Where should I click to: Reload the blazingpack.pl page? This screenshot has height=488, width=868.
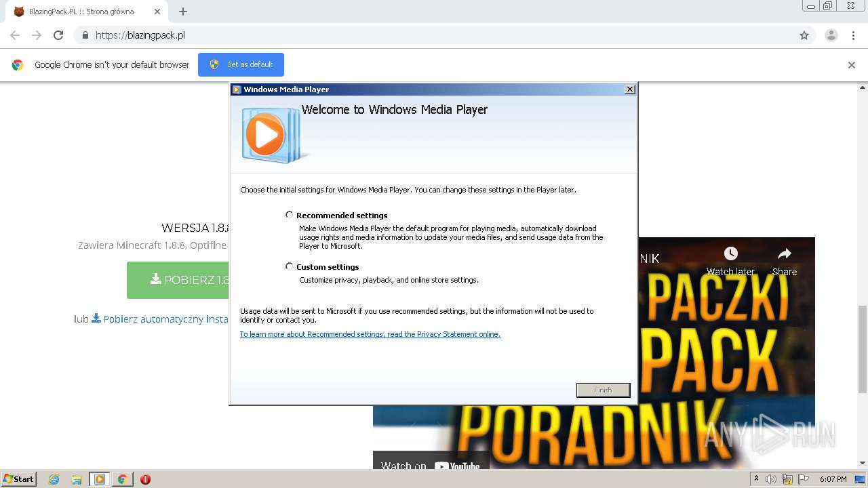point(58,35)
